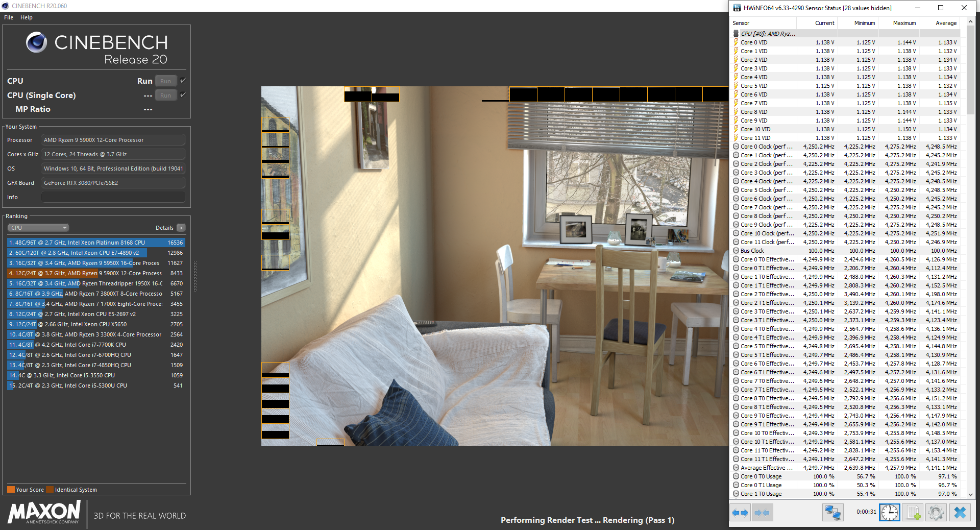Open HWiNFO remote network monitors icon

point(832,512)
